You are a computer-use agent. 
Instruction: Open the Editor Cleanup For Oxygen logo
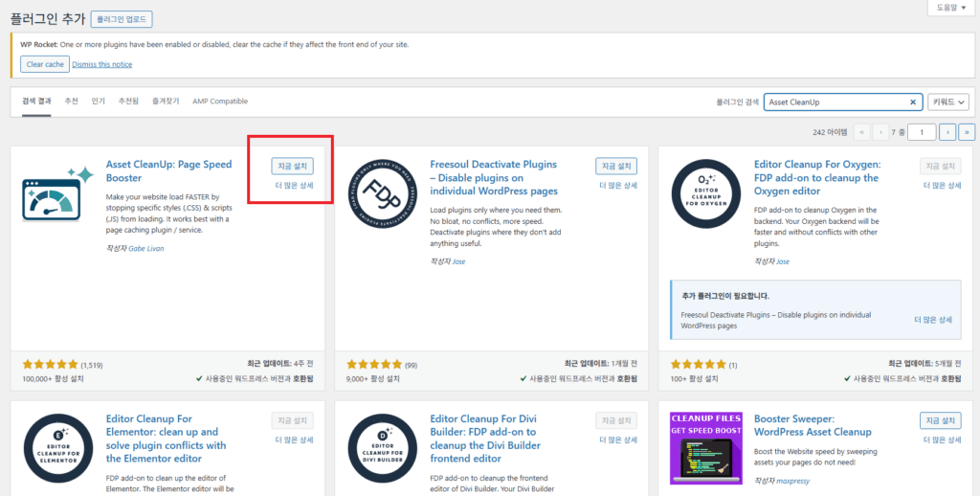click(706, 193)
